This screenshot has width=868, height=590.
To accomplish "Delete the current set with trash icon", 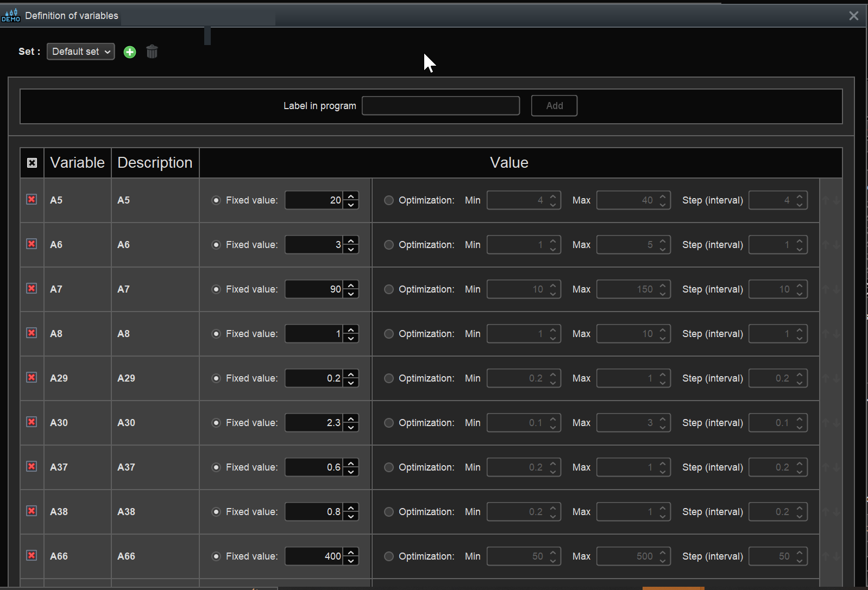I will coord(152,52).
